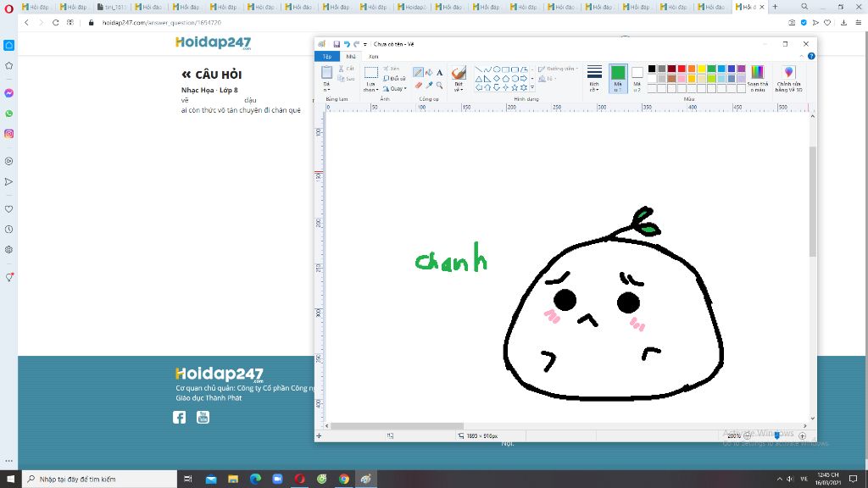Select the Pencil tool in Paint

click(x=418, y=73)
